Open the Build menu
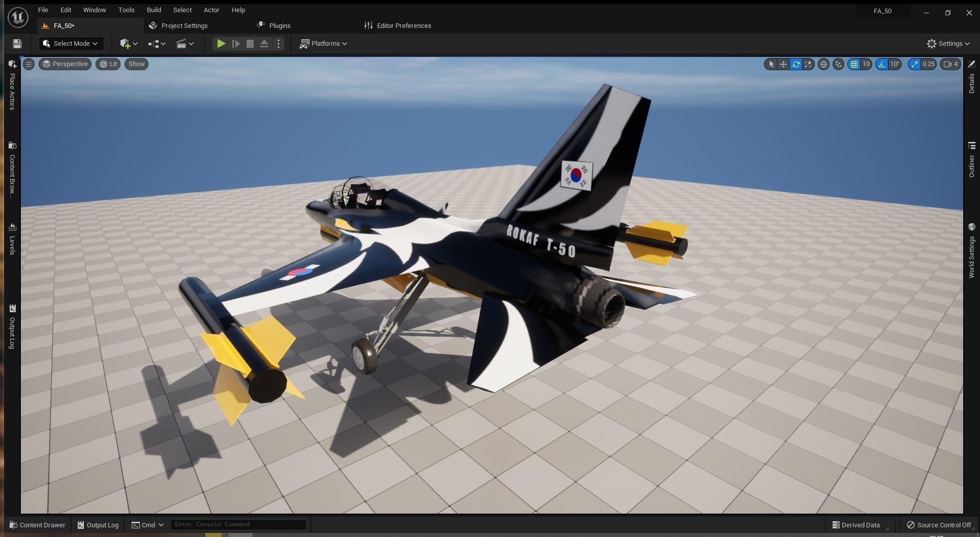The image size is (980, 537). pyautogui.click(x=154, y=10)
